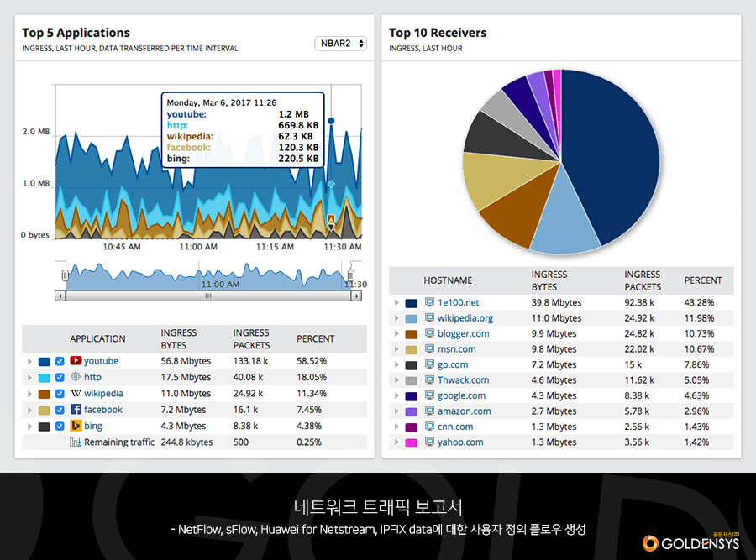Sort by Receivers INGRESS BYTES column header

click(x=549, y=280)
